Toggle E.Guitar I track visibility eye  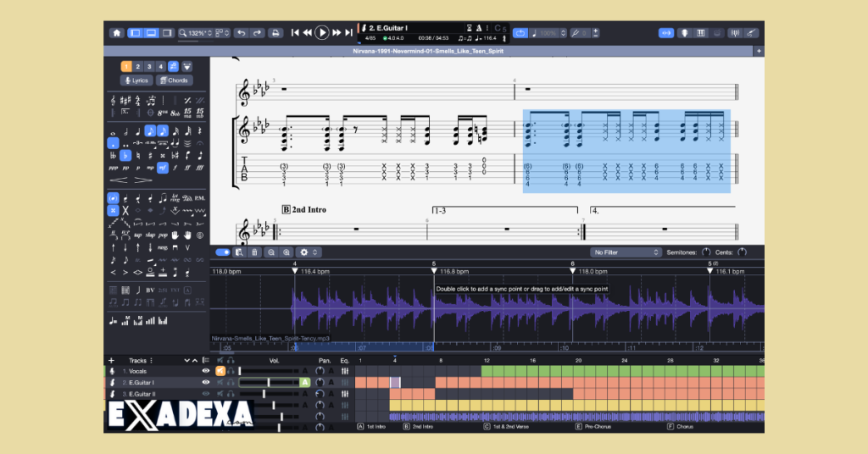point(206,382)
